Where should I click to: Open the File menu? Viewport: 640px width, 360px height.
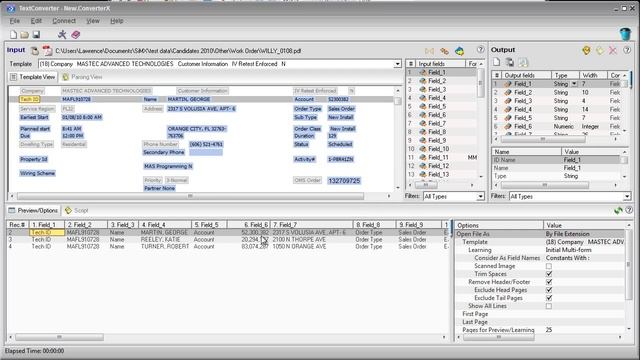coord(15,21)
